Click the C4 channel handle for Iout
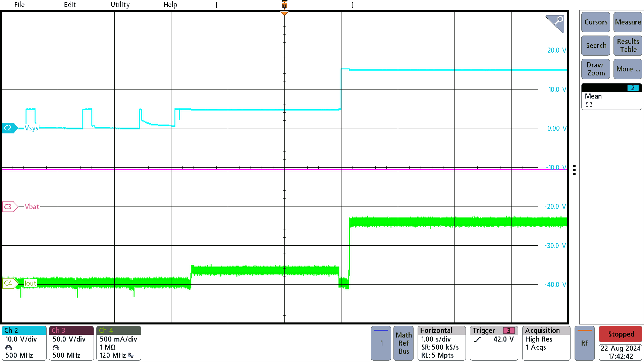 (x=9, y=283)
